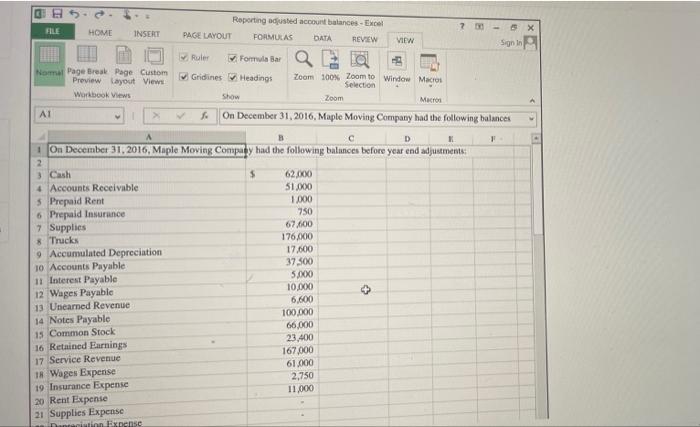Click the Enter checkmark in formula bar
Image resolution: width=700 pixels, height=427 pixels.
[180, 116]
